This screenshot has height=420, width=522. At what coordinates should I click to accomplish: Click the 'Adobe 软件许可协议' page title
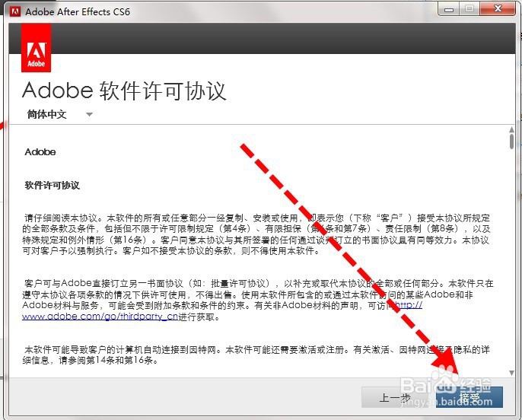[x=124, y=91]
